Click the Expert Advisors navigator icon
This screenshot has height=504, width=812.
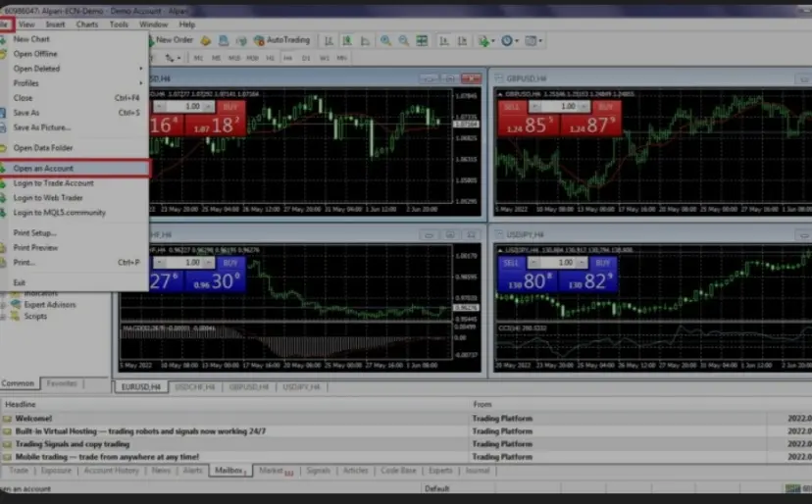[16, 305]
